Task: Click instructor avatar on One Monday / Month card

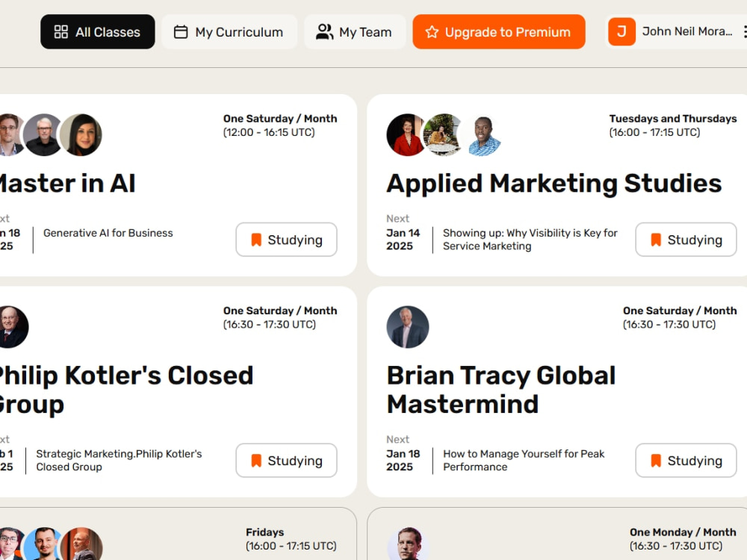Action: (x=408, y=544)
